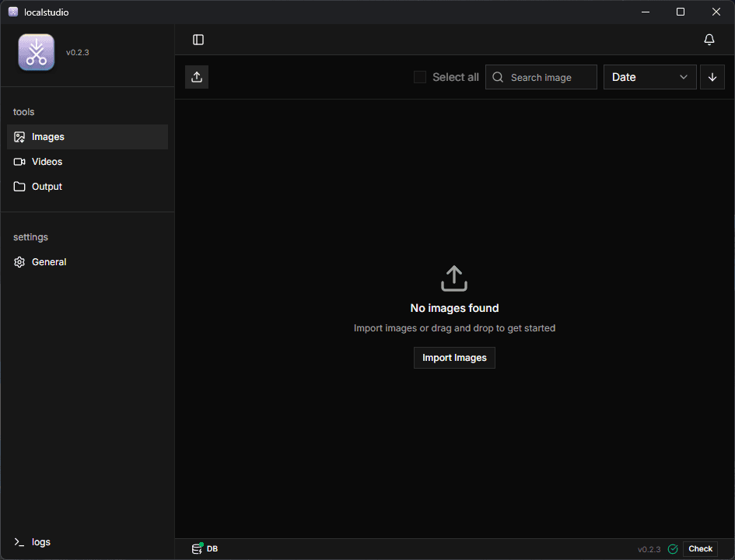
Task: Click the settings section header
Action: 30,237
